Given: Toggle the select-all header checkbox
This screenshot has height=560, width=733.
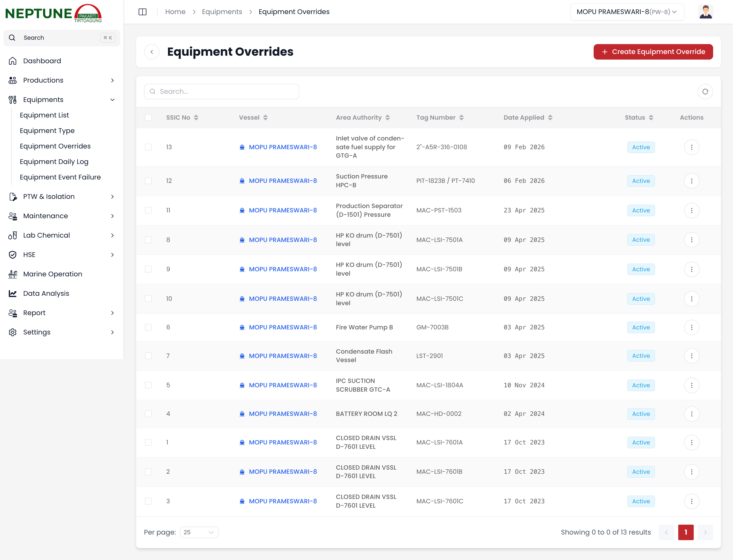Looking at the screenshot, I should point(148,118).
